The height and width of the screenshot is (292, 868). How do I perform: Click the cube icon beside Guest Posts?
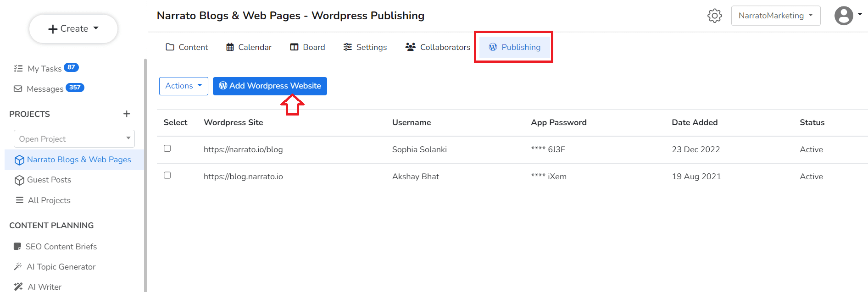pyautogui.click(x=19, y=180)
